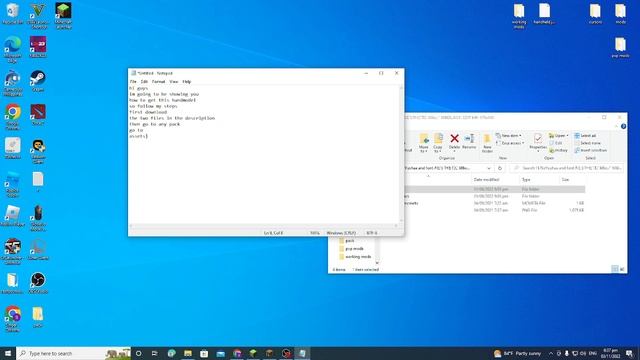Open the Roblox Player desktop shortcut
The image size is (640, 360).
point(12,217)
